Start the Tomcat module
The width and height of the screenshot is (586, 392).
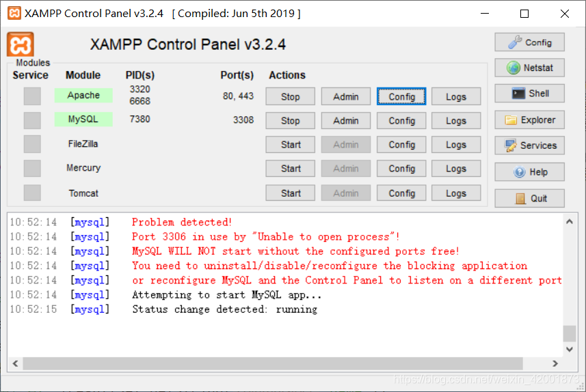[291, 193]
